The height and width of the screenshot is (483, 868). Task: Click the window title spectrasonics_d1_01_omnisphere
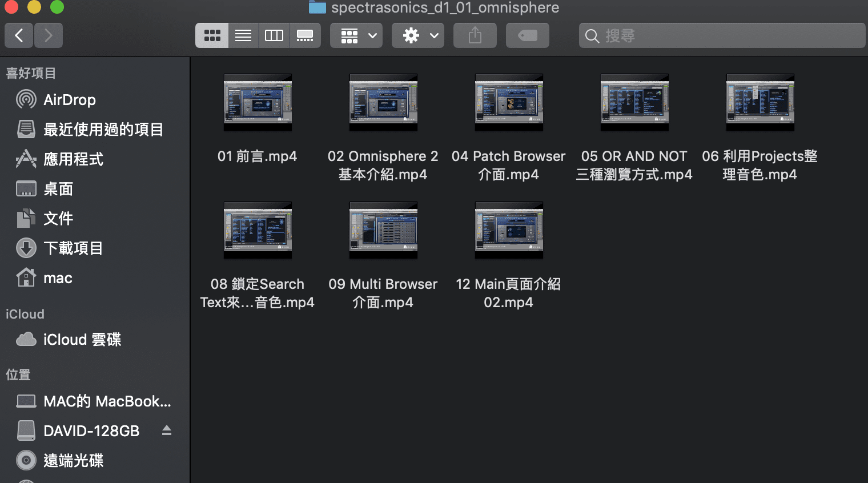coord(445,7)
